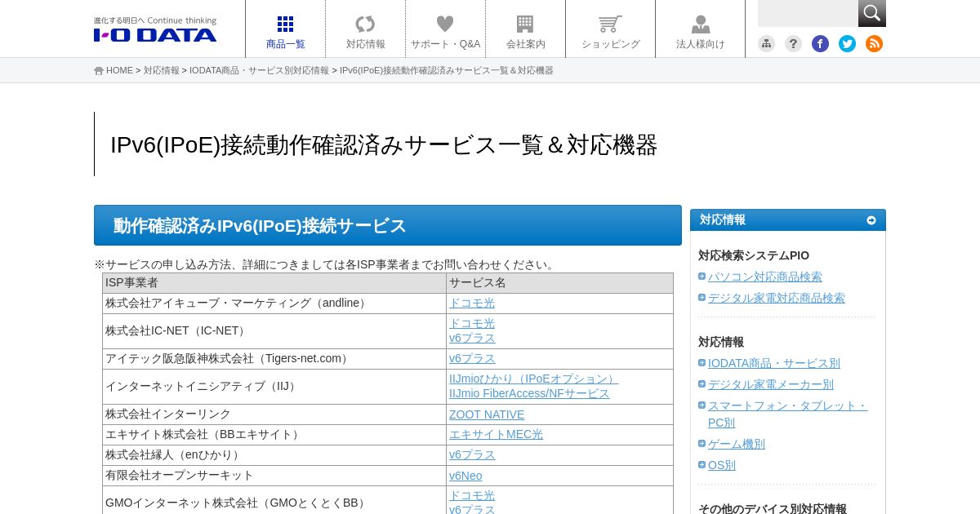Image resolution: width=980 pixels, height=514 pixels.
Task: Open パソコン対応商品検索 link
Action: tap(765, 277)
